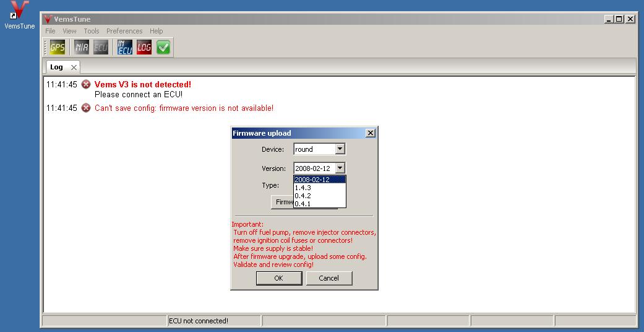644x332 pixels.
Task: Click OK in Firmware upload dialog
Action: coord(279,278)
